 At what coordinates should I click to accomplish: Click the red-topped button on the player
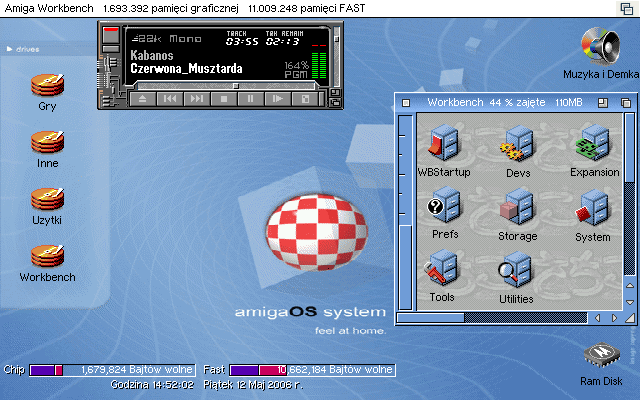[111, 35]
